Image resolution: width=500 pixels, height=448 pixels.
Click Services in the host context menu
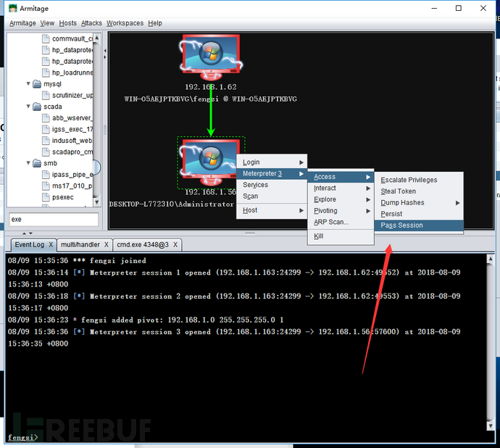[272, 185]
